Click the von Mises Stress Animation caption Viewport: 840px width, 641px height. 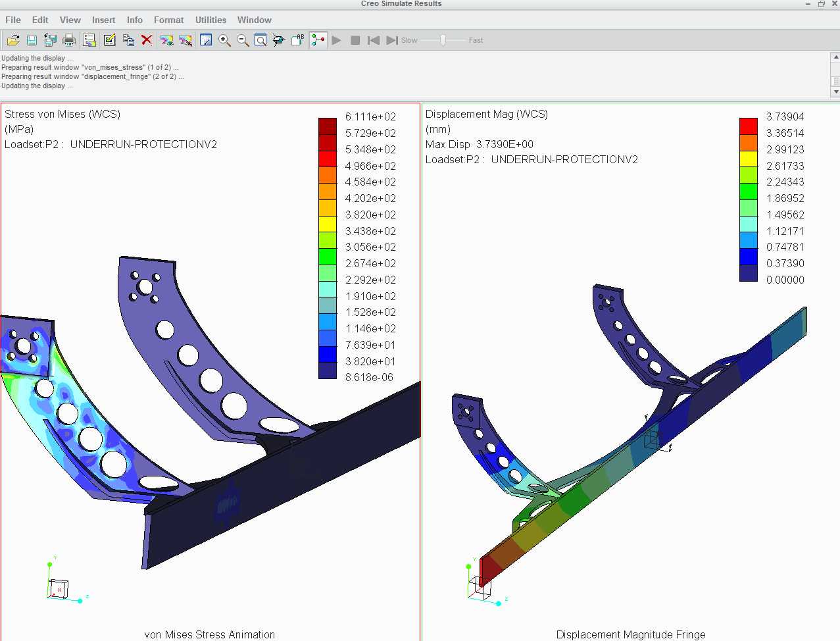(210, 634)
